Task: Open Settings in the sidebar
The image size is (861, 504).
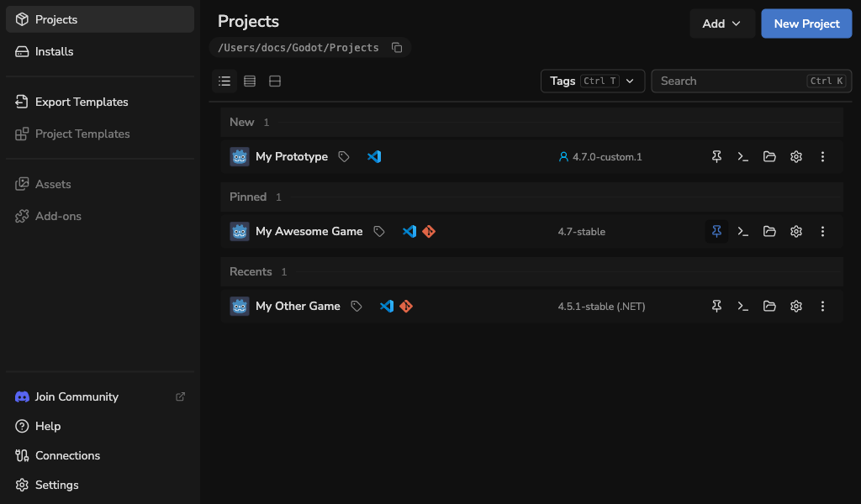Action: tap(100, 486)
